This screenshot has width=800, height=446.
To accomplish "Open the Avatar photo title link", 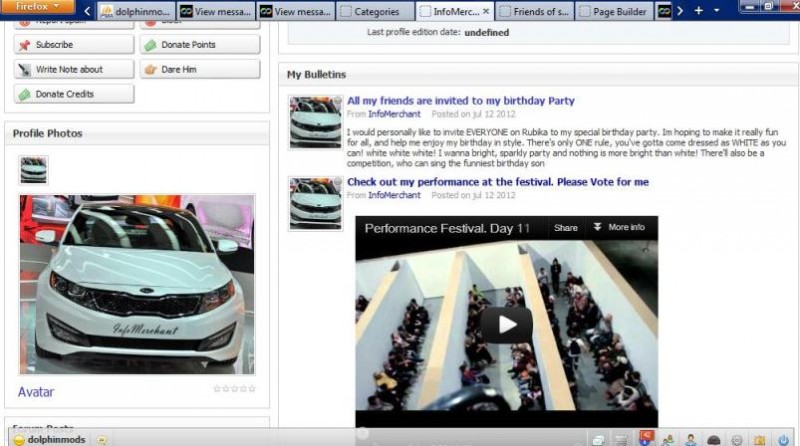I will click(36, 392).
